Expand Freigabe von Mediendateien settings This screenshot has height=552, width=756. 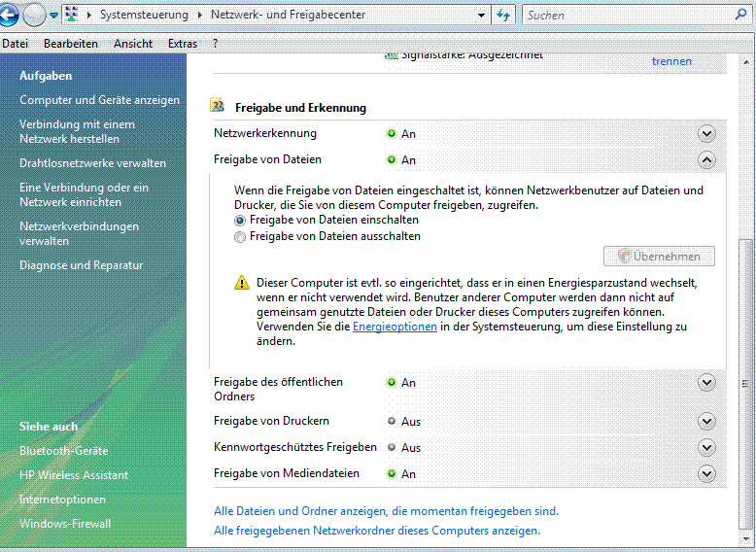click(x=706, y=473)
